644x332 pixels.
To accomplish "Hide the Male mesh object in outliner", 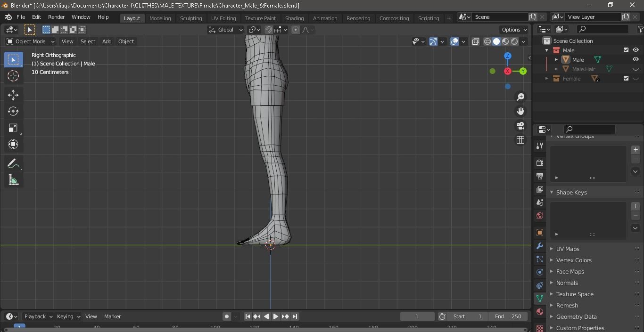I will (636, 59).
